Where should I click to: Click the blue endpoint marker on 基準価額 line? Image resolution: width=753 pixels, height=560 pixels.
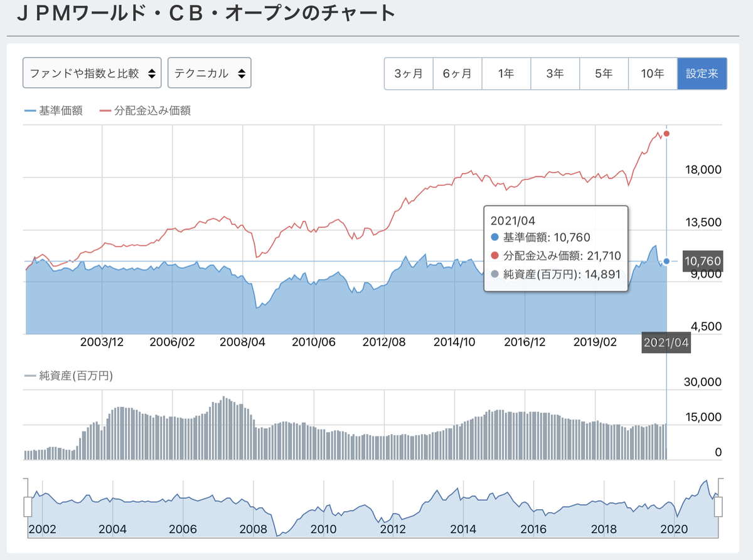tap(666, 261)
